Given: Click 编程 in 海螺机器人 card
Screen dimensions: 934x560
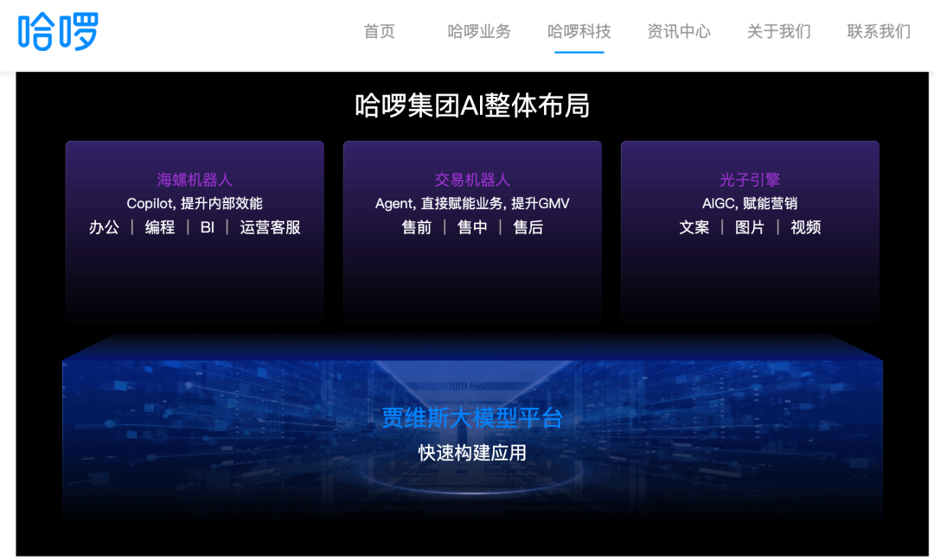Looking at the screenshot, I should tap(160, 227).
